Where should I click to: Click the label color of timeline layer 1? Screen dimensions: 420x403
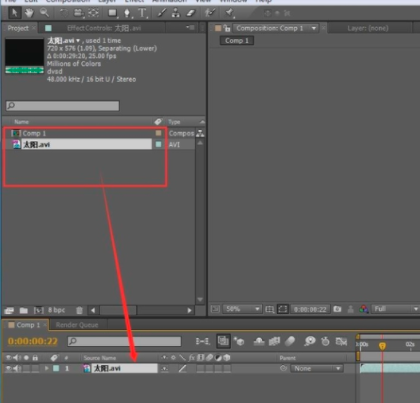pos(56,368)
